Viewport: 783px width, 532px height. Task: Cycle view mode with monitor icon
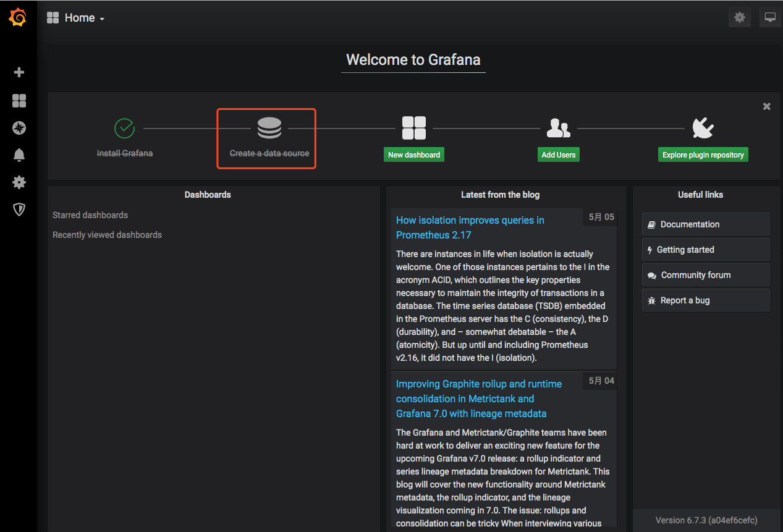(x=770, y=17)
